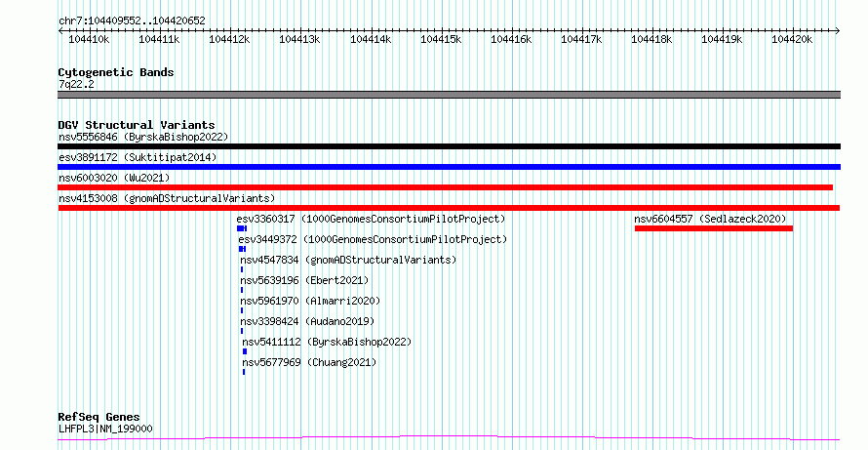The width and height of the screenshot is (868, 450).
Task: Click the gray 7q22.2 cytogenetic band bar
Action: [x=449, y=95]
